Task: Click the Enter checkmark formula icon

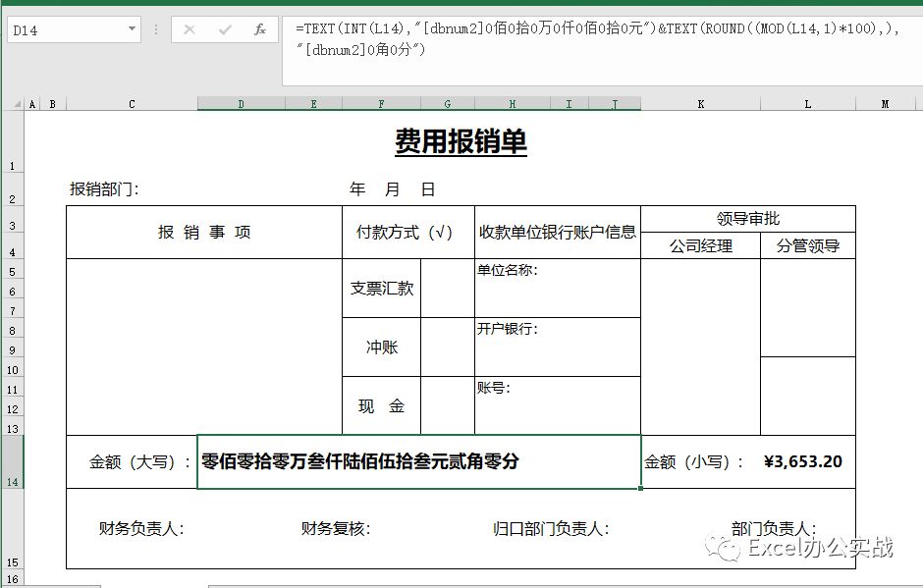Action: [225, 29]
